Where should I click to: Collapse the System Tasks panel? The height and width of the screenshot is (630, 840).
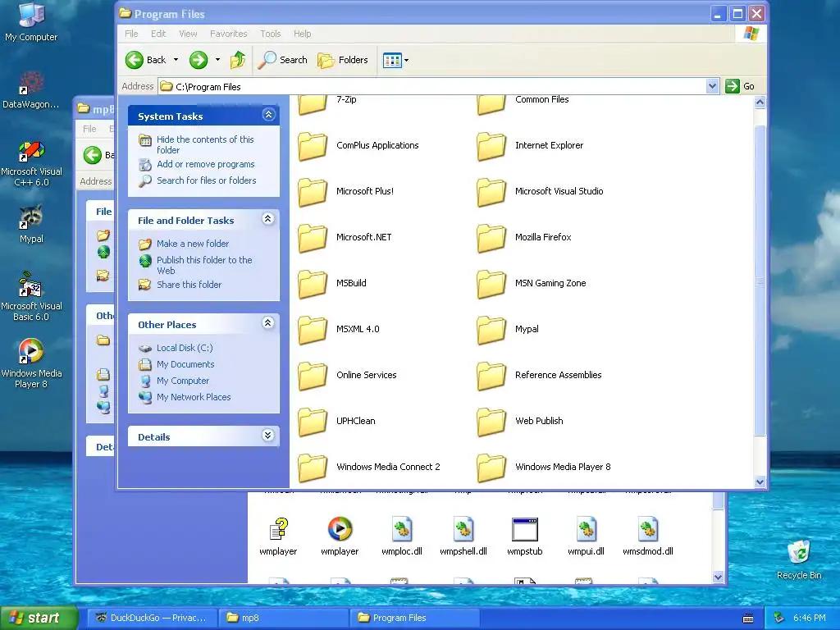268,115
